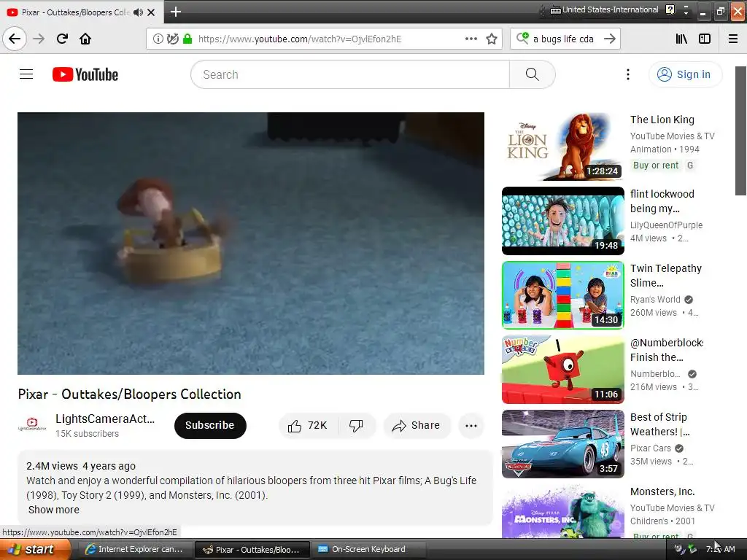
Task: Open more actions menu beside Share
Action: [x=471, y=426]
